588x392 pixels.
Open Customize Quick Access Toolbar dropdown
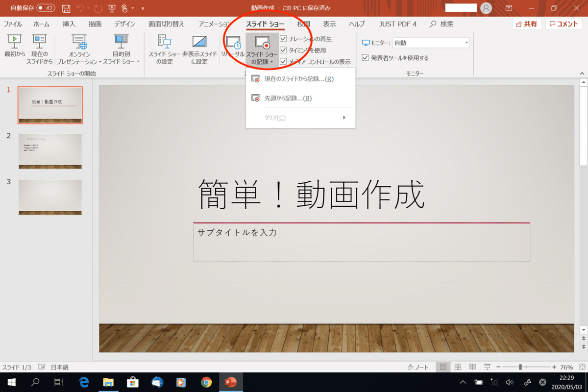142,8
